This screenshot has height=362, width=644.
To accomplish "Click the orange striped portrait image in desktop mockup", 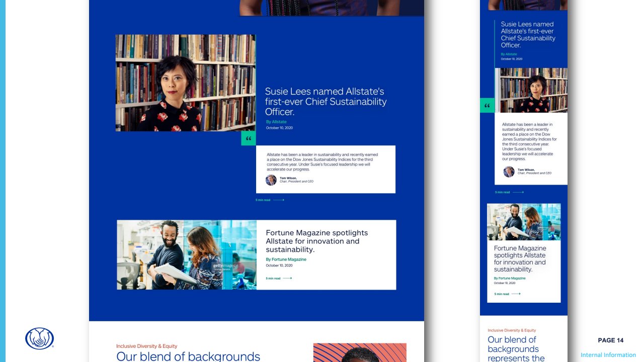I will 360,352.
